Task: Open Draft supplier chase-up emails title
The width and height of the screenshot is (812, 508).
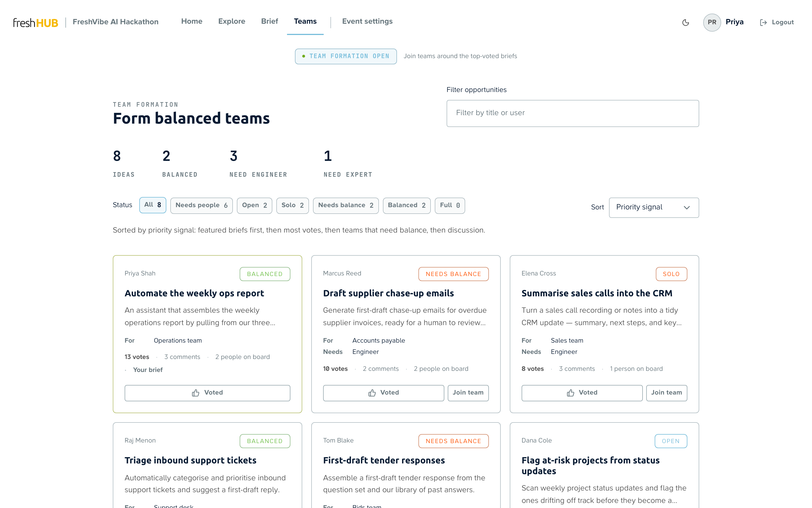Action: [388, 293]
